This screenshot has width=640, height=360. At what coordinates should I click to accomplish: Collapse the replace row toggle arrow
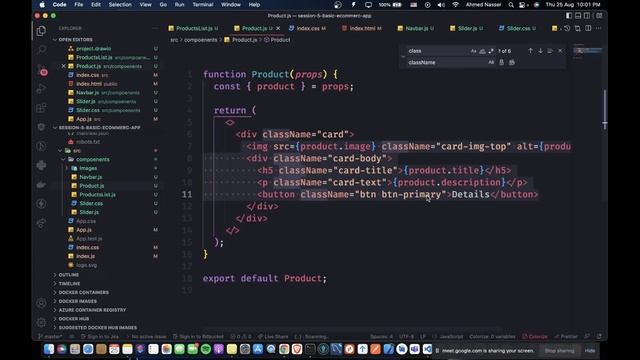point(403,57)
